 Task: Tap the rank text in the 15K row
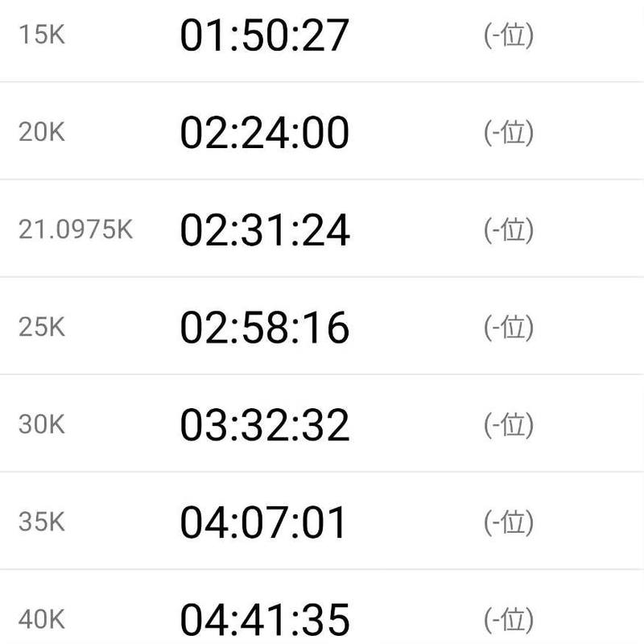tap(509, 36)
